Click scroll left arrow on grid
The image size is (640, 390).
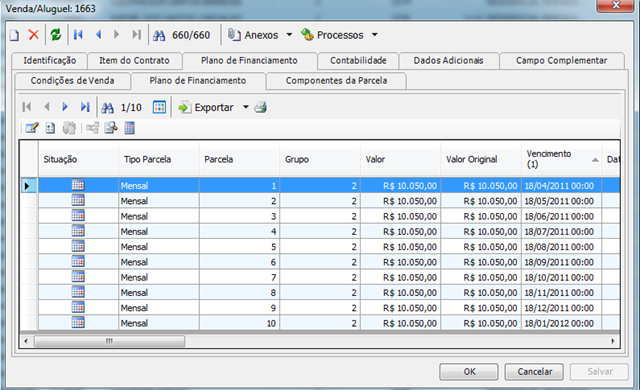pyautogui.click(x=26, y=341)
